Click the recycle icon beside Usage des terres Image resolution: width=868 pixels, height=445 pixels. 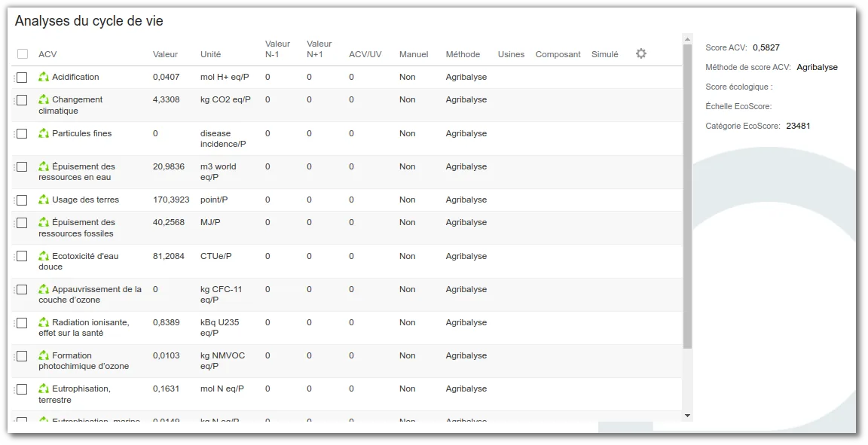tap(44, 200)
